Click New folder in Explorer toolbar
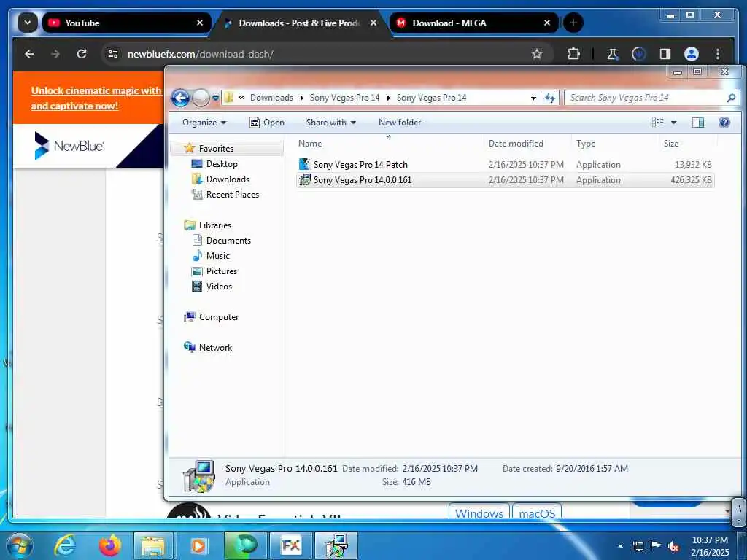 (x=400, y=122)
